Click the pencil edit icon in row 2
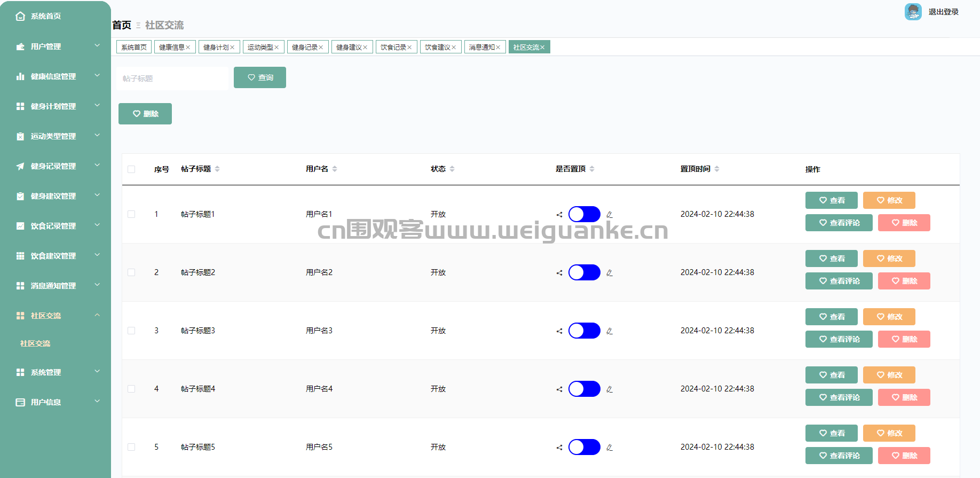The width and height of the screenshot is (980, 478). [609, 273]
